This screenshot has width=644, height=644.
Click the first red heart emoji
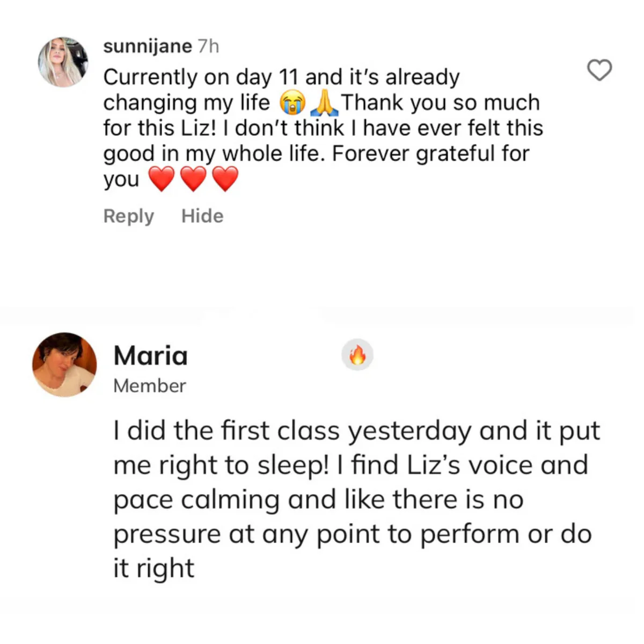(x=161, y=179)
